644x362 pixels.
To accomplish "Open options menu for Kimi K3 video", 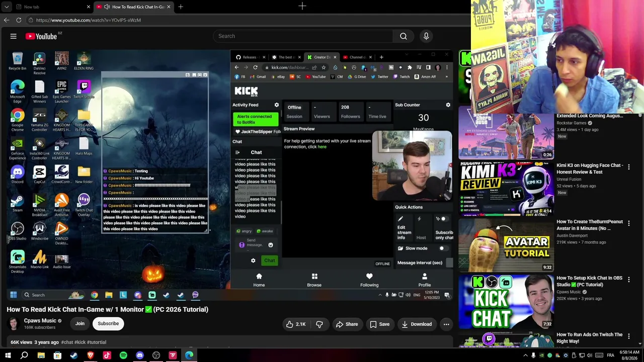I will pos(629,167).
